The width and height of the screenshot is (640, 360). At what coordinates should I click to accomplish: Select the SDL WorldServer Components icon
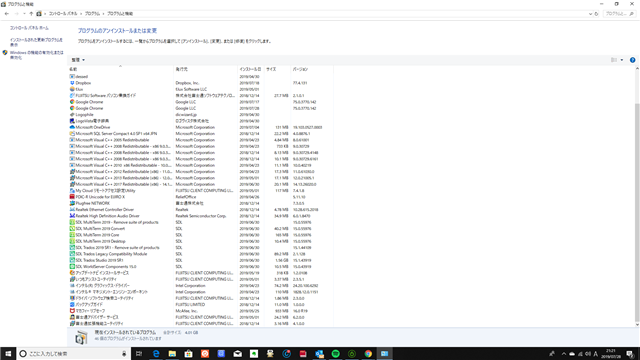[72, 267]
